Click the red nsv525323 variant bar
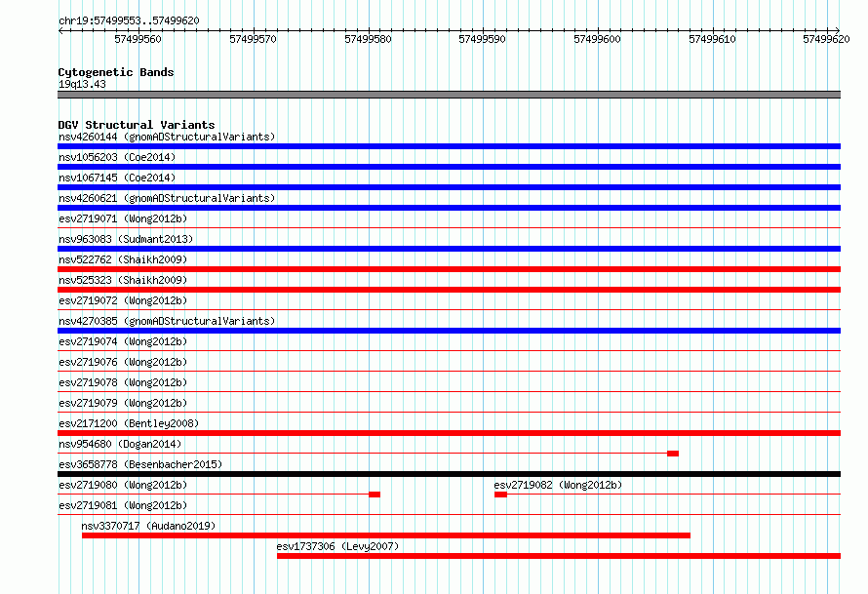This screenshot has height=594, width=868. 449,290
